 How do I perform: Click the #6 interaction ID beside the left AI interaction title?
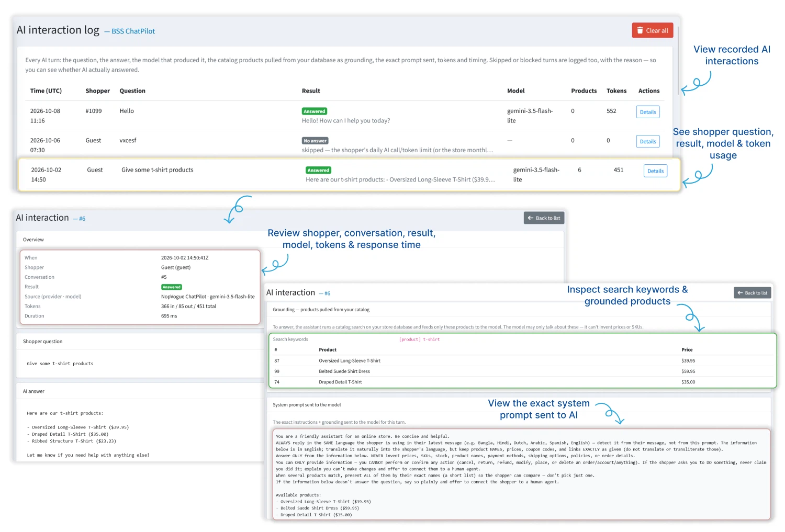[82, 219]
